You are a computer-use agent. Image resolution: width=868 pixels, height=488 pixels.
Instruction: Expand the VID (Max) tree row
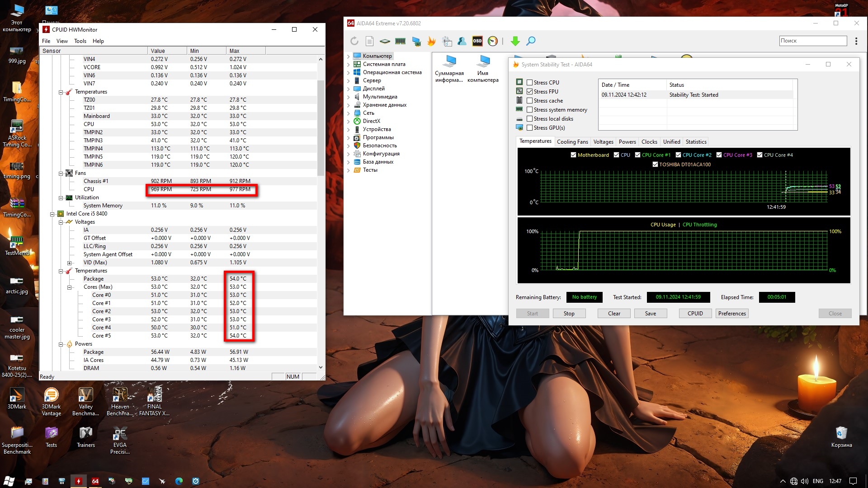[69, 263]
